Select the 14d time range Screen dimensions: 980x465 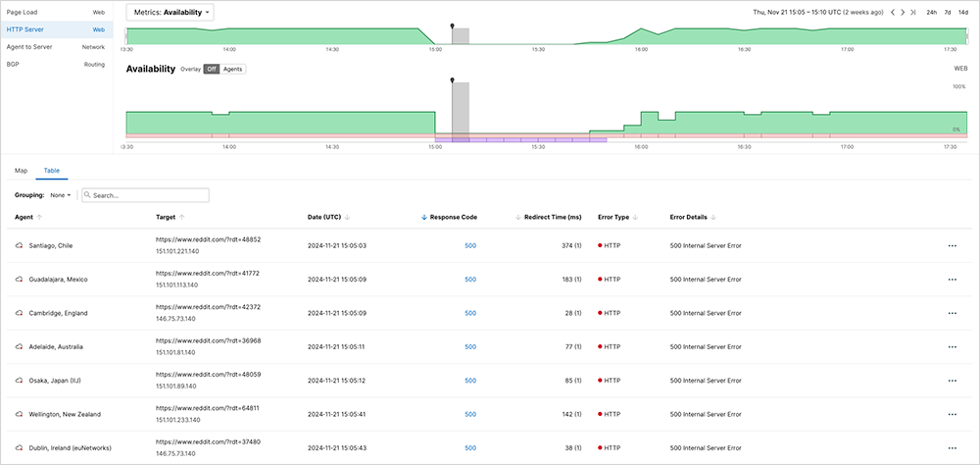962,13
